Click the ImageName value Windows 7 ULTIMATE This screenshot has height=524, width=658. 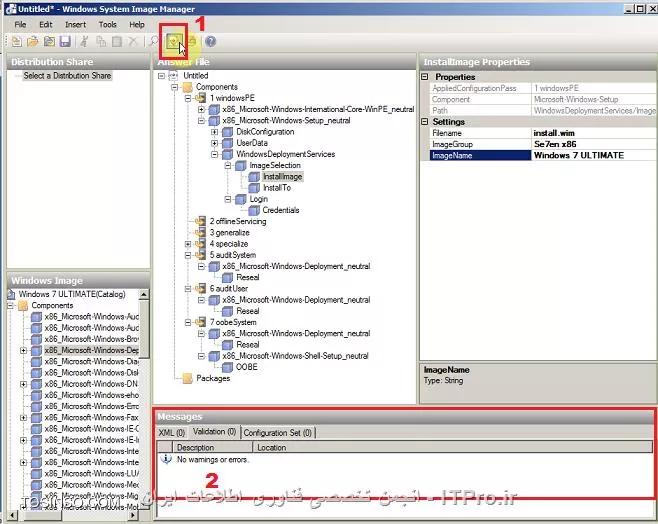tap(594, 156)
